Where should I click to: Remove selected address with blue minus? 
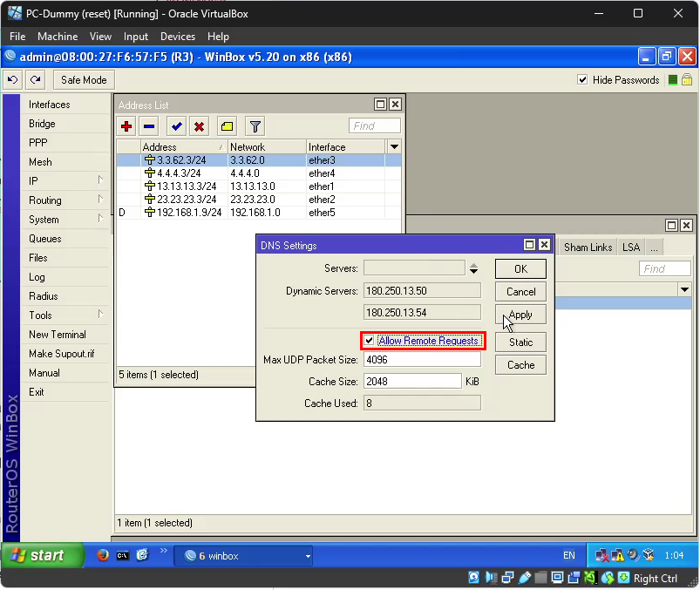coord(149,126)
